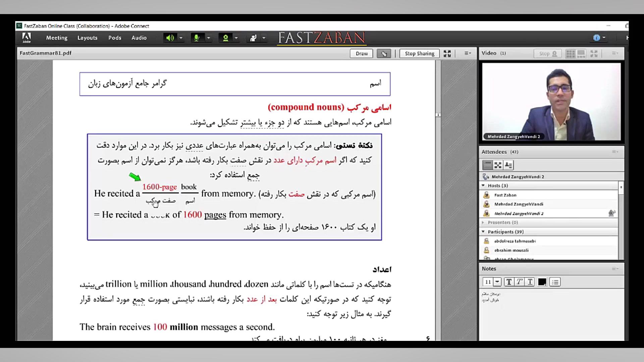Toggle underline text in Notes
This screenshot has width=644, height=362.
coord(530,282)
